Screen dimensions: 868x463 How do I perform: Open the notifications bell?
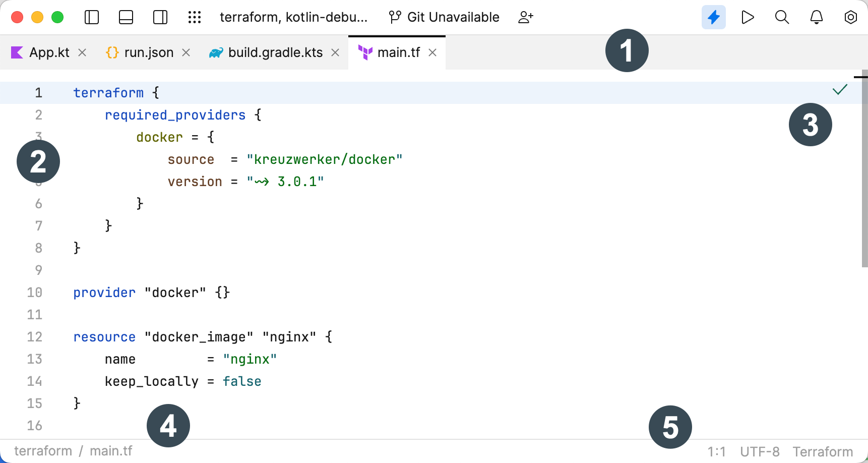coord(816,17)
